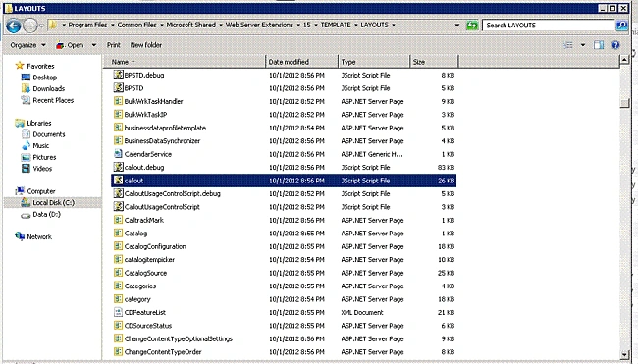Click the green refresh icon in address bar

[x=472, y=26]
